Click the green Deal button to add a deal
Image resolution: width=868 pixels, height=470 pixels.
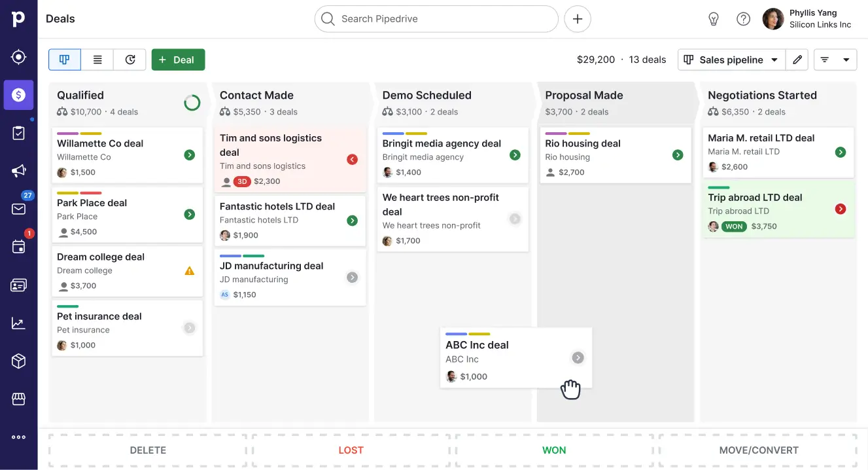tap(178, 59)
